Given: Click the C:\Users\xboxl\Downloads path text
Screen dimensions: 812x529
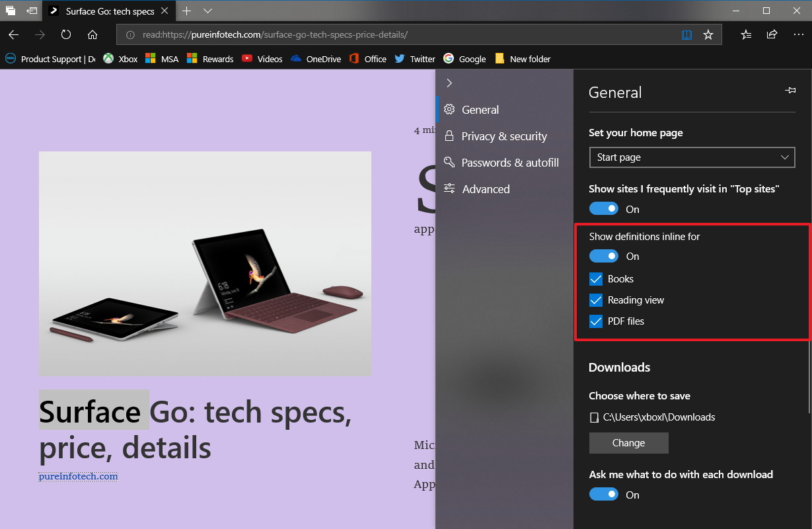Looking at the screenshot, I should click(x=659, y=417).
